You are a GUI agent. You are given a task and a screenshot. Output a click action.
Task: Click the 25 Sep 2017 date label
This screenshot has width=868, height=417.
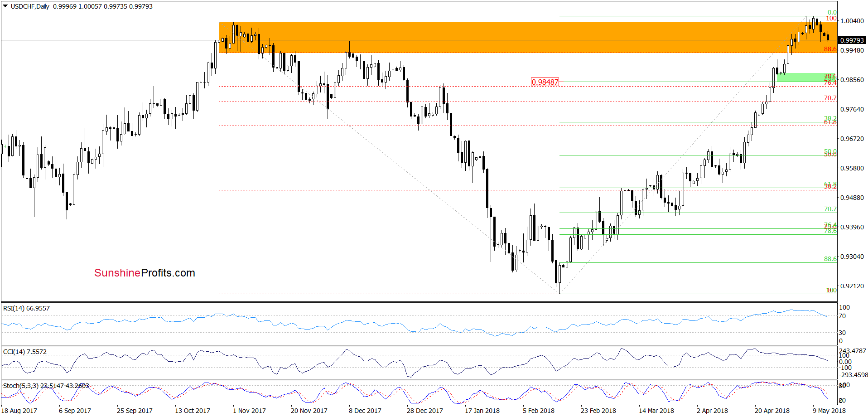pos(135,411)
